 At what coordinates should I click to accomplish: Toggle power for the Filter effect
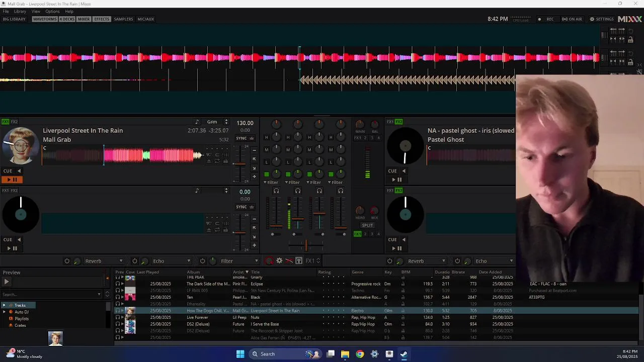(x=203, y=261)
